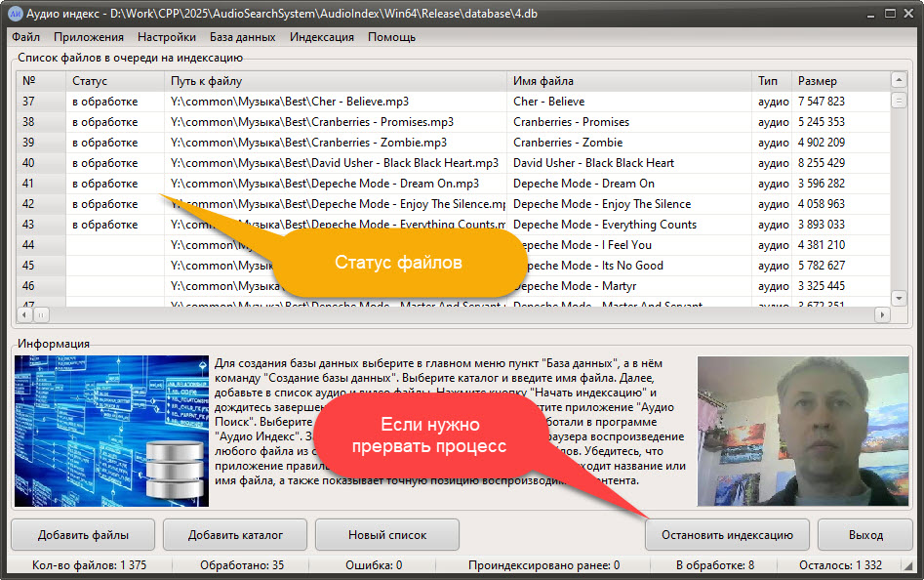
Task: Click the Новый список button
Action: tap(388, 535)
